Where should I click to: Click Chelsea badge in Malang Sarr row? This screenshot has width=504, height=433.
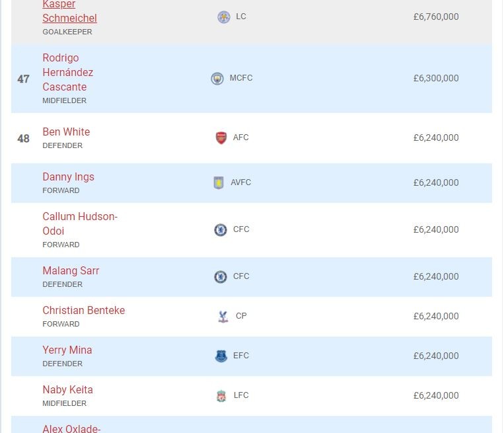click(221, 276)
